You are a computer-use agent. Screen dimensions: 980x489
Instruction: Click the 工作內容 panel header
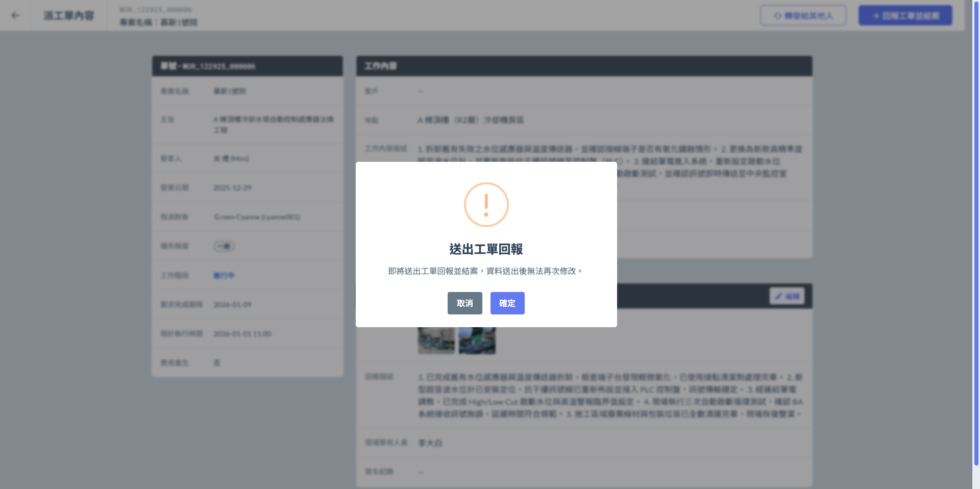pyautogui.click(x=584, y=66)
